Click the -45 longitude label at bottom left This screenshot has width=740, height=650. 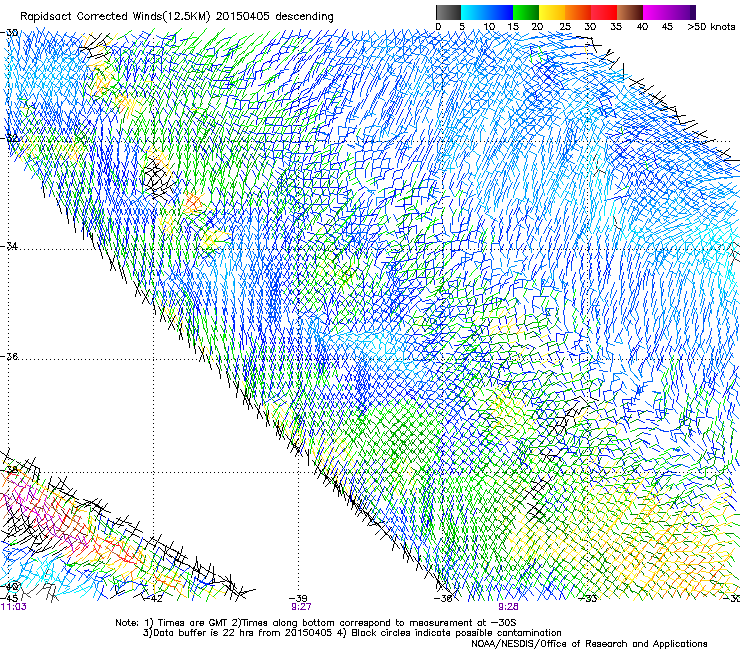9,599
